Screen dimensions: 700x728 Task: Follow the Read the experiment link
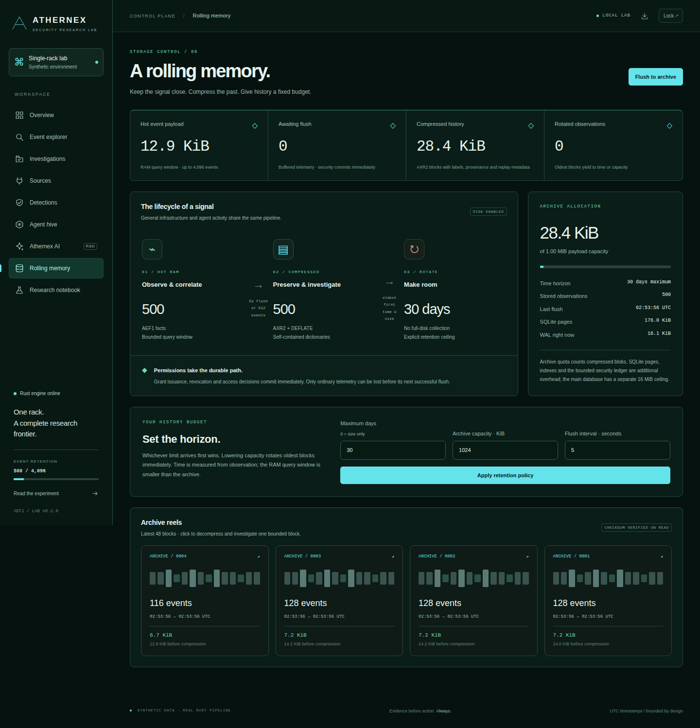(56, 493)
